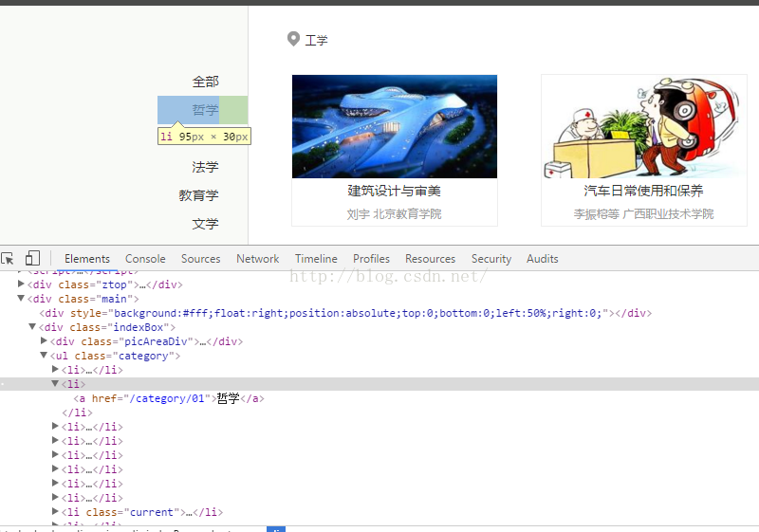Open the Console tab
This screenshot has height=532, width=759.
click(145, 259)
